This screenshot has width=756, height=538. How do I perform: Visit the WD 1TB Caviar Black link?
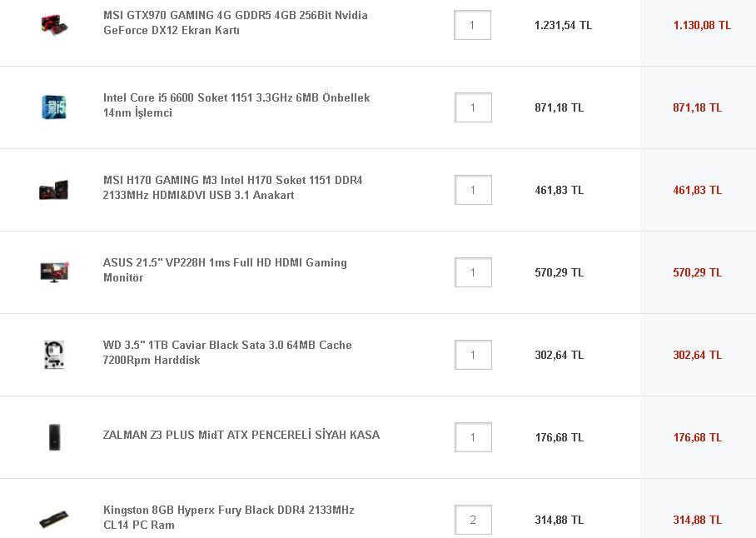pos(227,353)
